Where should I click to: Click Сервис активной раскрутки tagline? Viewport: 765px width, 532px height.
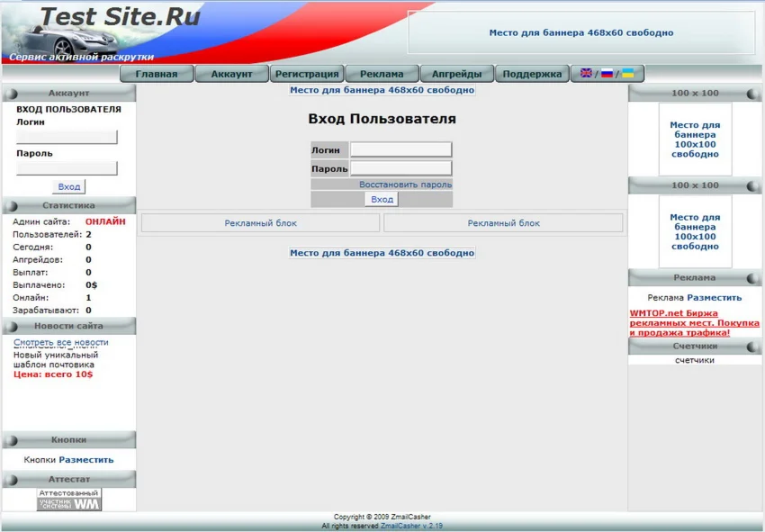[82, 57]
